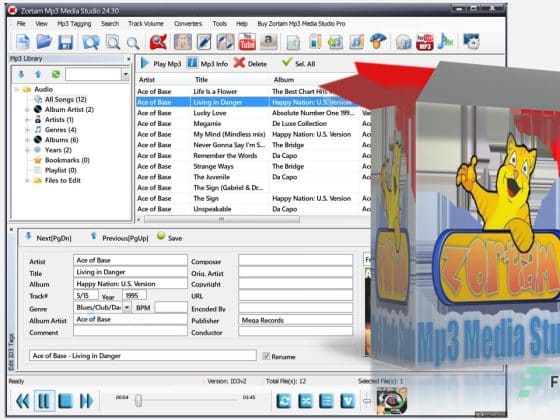Click the Album column header

pyautogui.click(x=284, y=80)
